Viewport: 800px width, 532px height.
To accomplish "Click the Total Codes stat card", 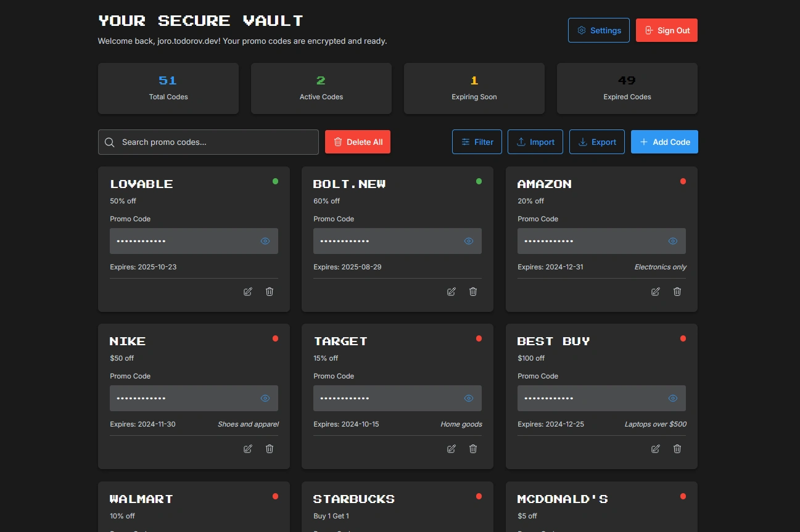I will 168,88.
